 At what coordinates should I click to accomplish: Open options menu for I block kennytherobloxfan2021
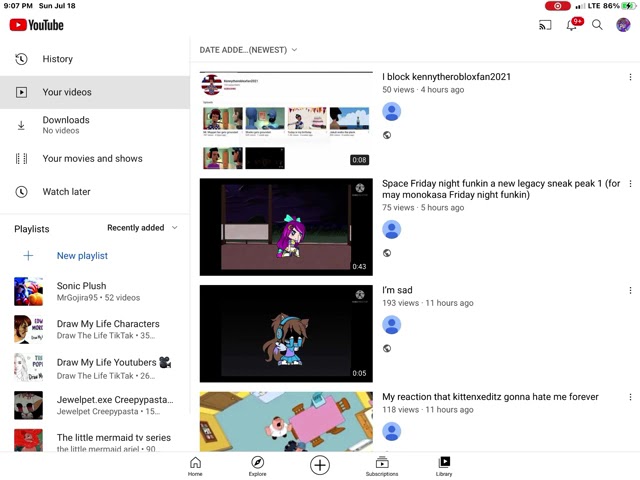(630, 77)
